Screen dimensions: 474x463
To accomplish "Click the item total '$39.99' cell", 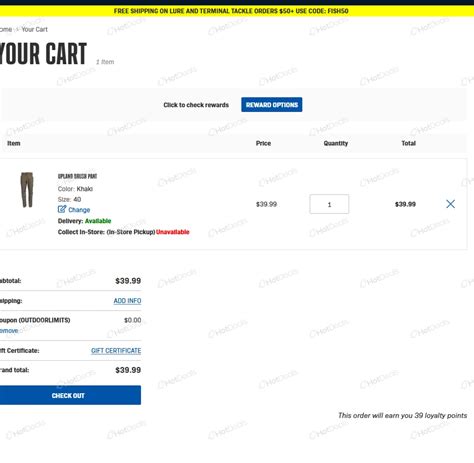I will pos(405,204).
